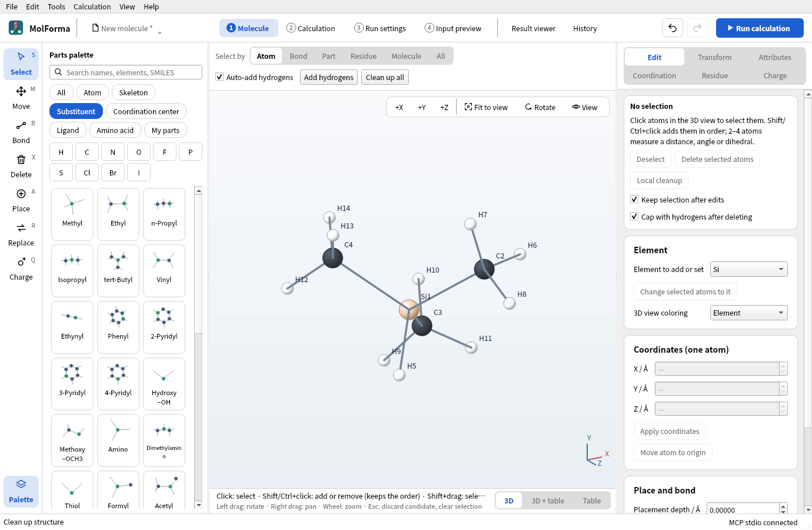This screenshot has width=812, height=530.
Task: Choose the Place tool
Action: [21, 200]
